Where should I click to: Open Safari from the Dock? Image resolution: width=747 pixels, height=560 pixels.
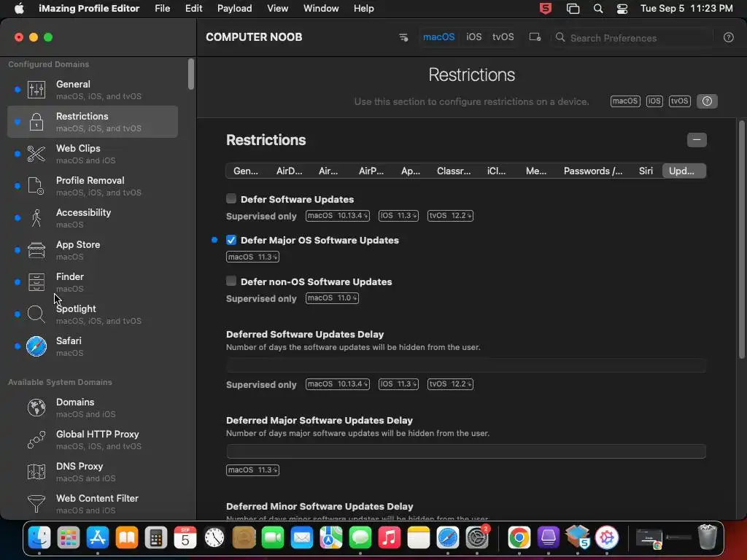(448, 537)
